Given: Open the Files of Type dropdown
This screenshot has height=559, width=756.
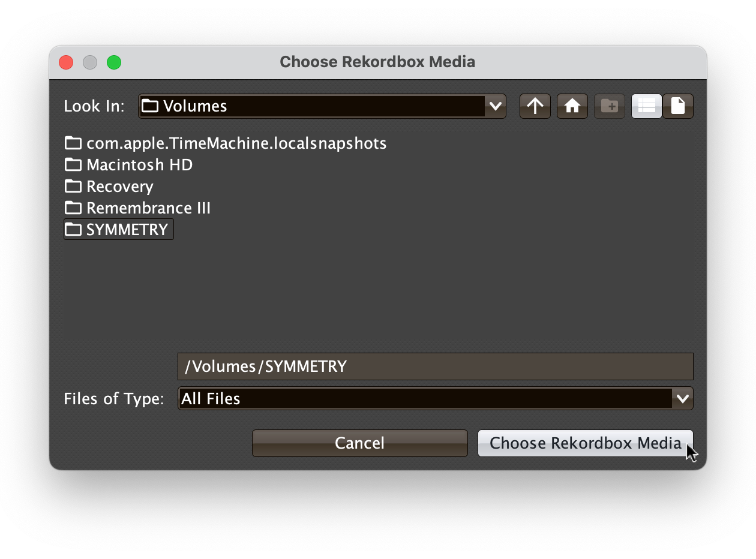Looking at the screenshot, I should tap(436, 398).
